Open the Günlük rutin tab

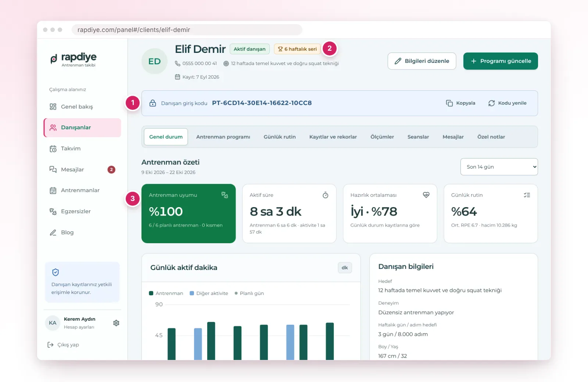click(280, 137)
